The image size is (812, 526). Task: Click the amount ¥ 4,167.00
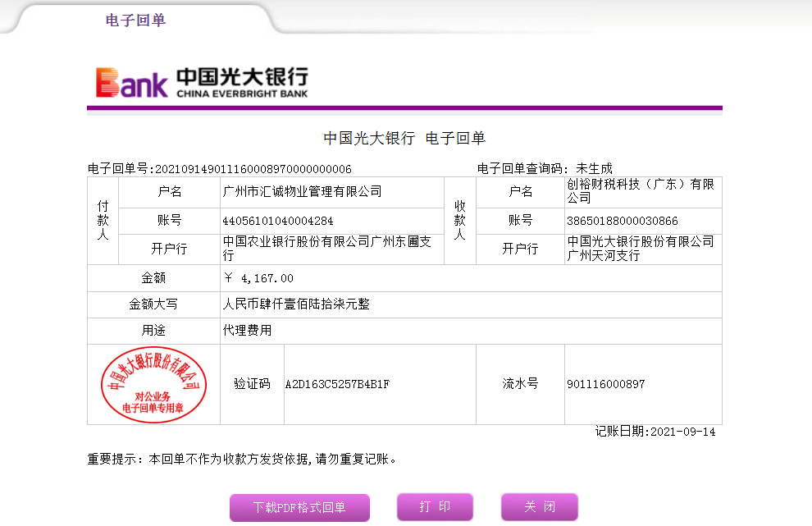(x=258, y=278)
